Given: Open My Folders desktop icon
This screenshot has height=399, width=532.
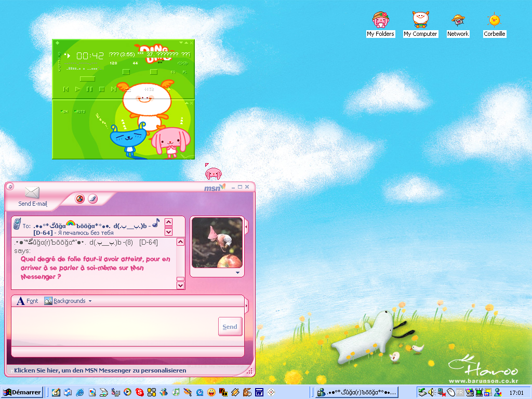Looking at the screenshot, I should point(380,24).
